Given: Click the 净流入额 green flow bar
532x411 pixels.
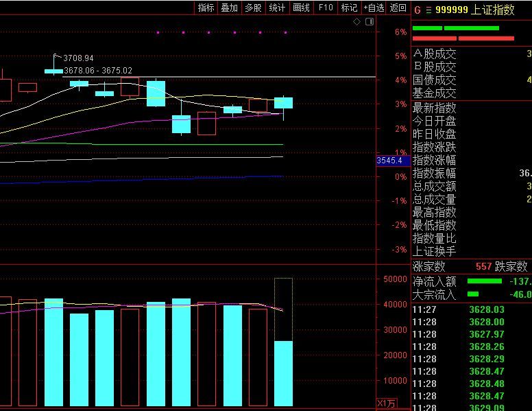Looking at the screenshot, I should [x=484, y=281].
